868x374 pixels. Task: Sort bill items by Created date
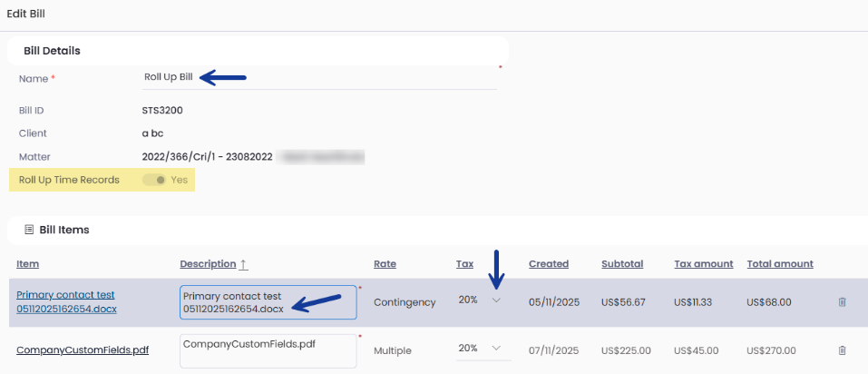click(548, 264)
